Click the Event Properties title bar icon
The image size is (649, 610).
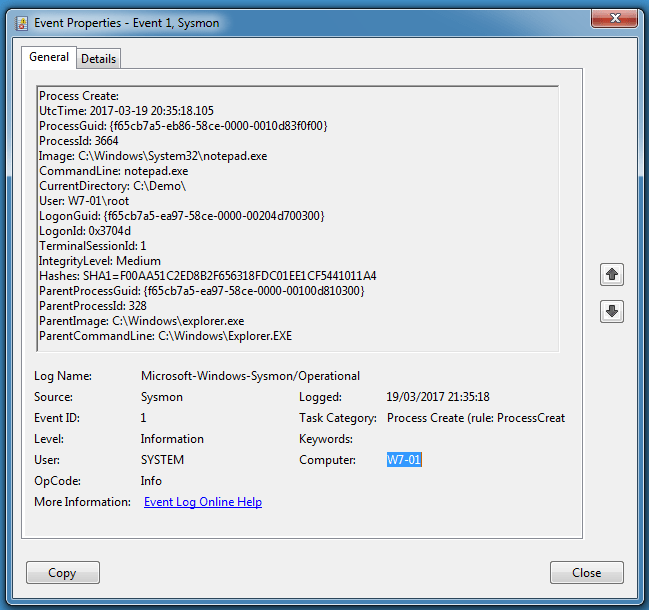coord(20,20)
